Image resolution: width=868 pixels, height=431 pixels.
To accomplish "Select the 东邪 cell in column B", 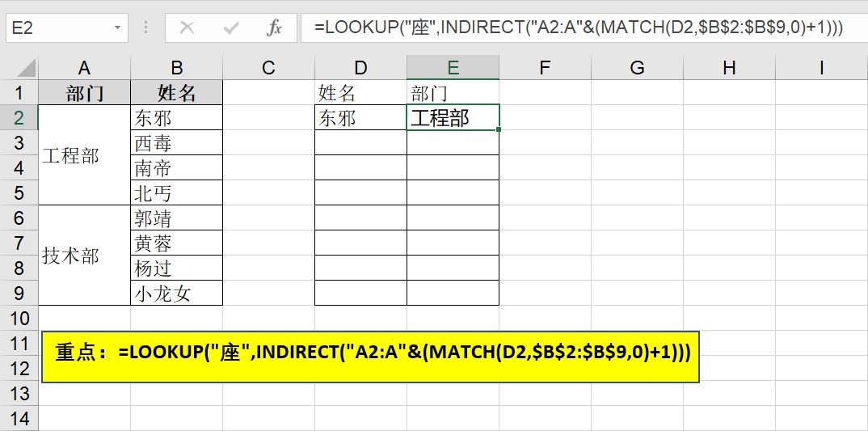I will pos(176,117).
